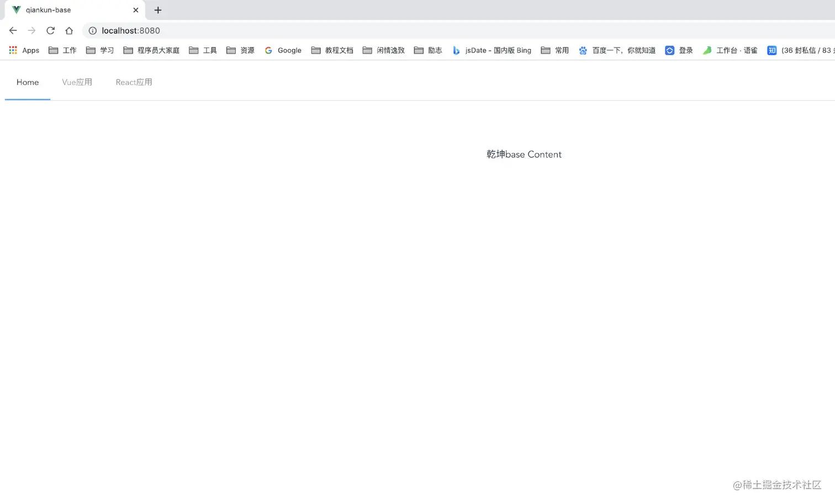This screenshot has width=835, height=504.
Task: Open the 励志 bookmark folder
Action: (x=428, y=50)
